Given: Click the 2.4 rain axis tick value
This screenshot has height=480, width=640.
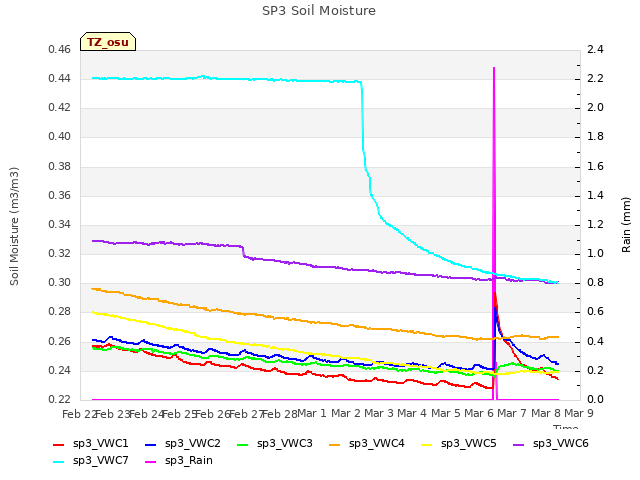Looking at the screenshot, I should pyautogui.click(x=595, y=49).
